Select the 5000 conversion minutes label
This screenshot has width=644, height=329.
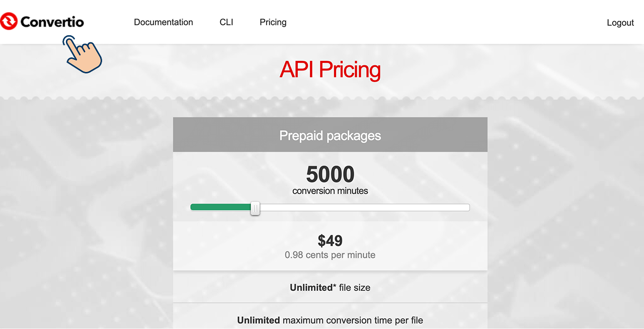pos(330,180)
